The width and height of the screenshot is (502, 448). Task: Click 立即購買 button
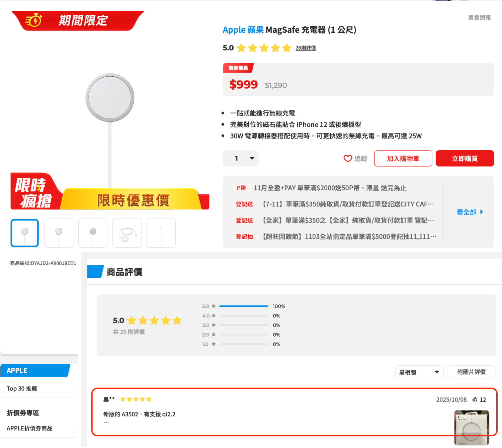click(465, 159)
